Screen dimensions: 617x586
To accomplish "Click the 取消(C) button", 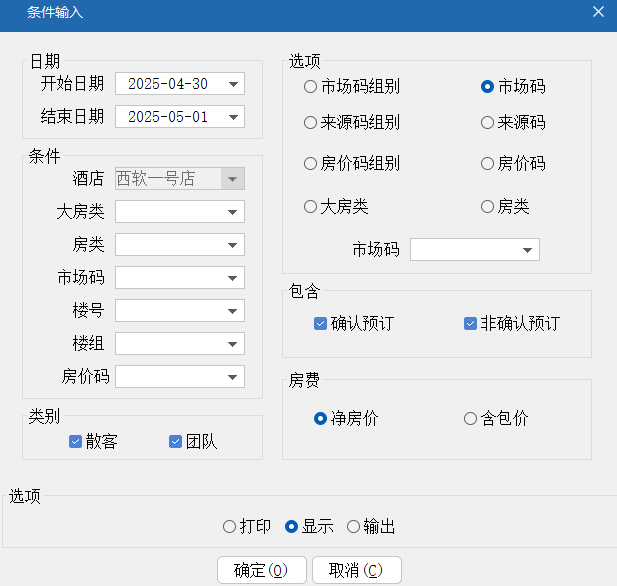I will (357, 570).
